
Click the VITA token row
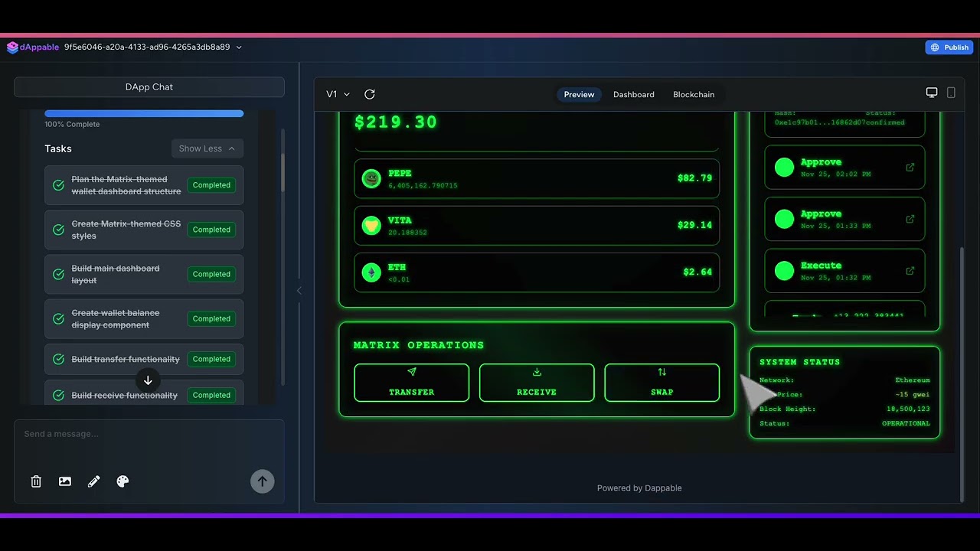(537, 226)
